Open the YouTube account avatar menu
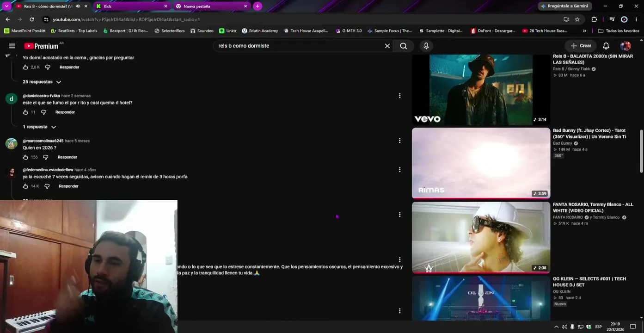Image resolution: width=644 pixels, height=333 pixels. click(626, 46)
